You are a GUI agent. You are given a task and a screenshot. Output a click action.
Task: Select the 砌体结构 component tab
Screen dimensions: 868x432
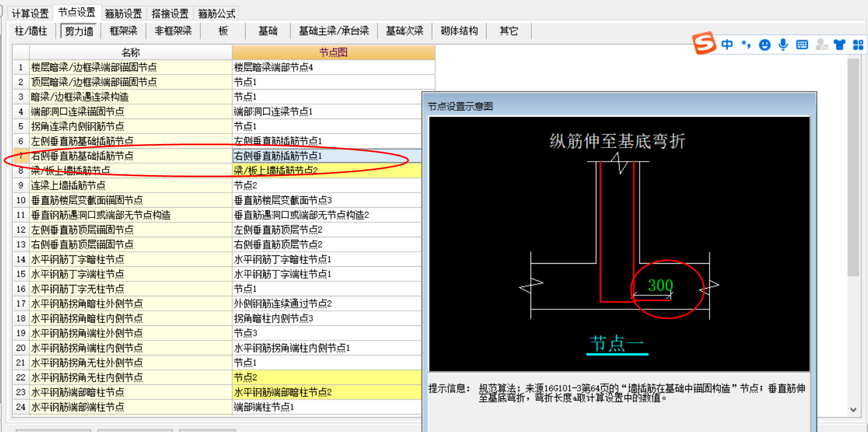point(459,31)
